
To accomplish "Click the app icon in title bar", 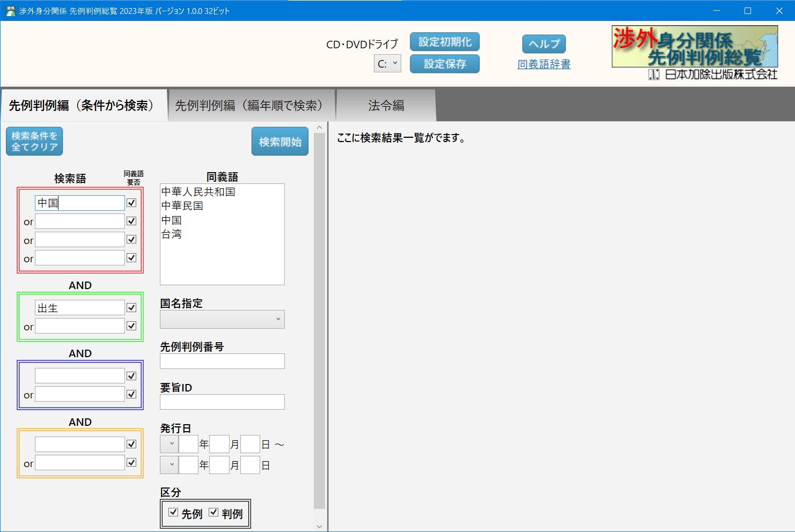I will pos(10,11).
